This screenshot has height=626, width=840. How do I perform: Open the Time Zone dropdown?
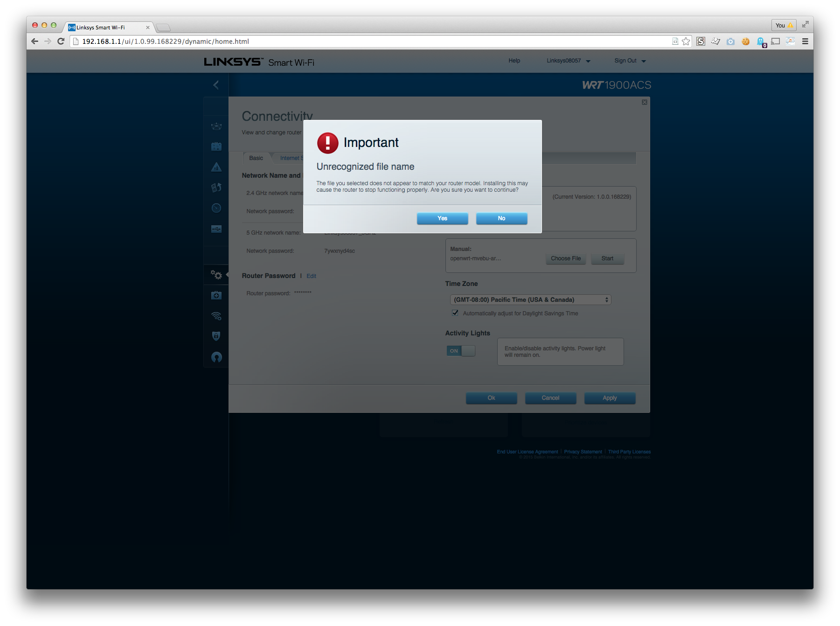[x=530, y=300]
